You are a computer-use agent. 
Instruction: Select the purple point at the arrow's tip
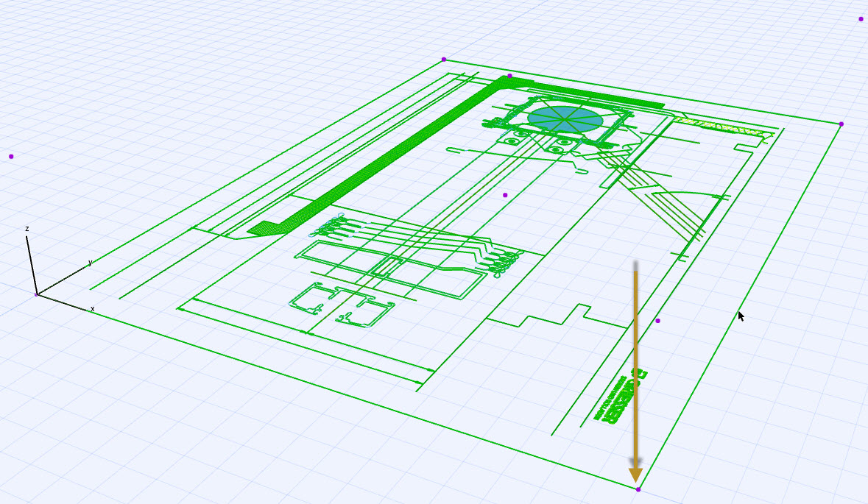coord(638,489)
